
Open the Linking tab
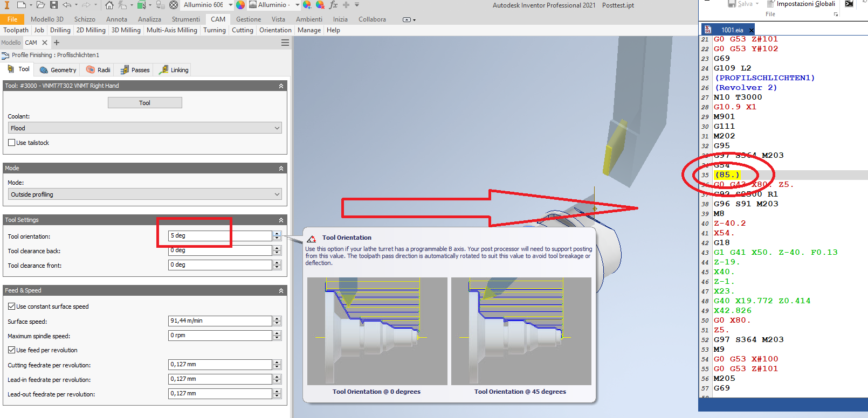click(174, 70)
